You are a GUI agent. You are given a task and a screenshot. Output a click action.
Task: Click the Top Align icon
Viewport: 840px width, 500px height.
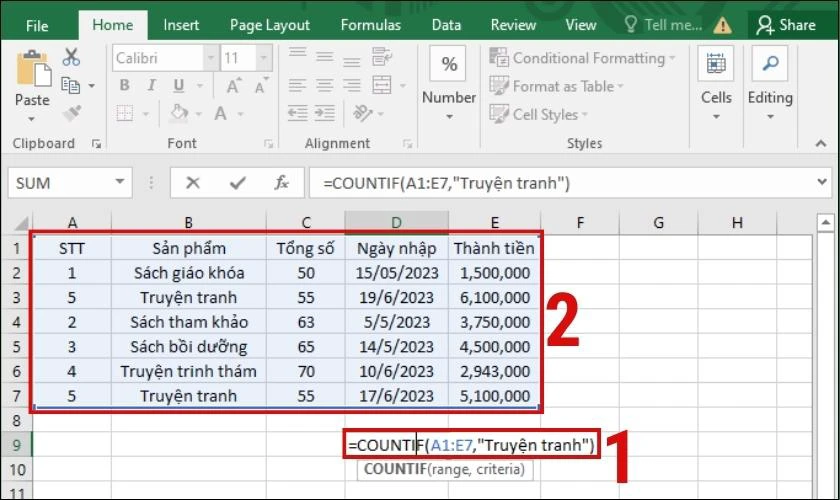[x=297, y=55]
